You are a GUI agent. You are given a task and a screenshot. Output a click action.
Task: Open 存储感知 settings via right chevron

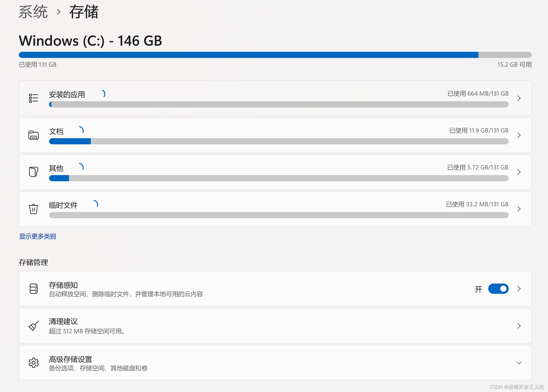(519, 289)
